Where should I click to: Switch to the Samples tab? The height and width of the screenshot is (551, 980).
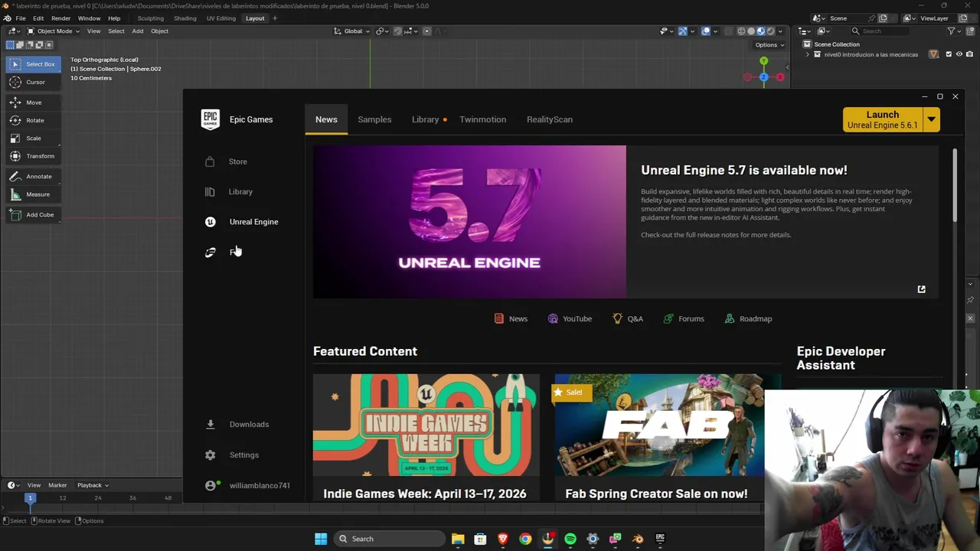coord(374,119)
